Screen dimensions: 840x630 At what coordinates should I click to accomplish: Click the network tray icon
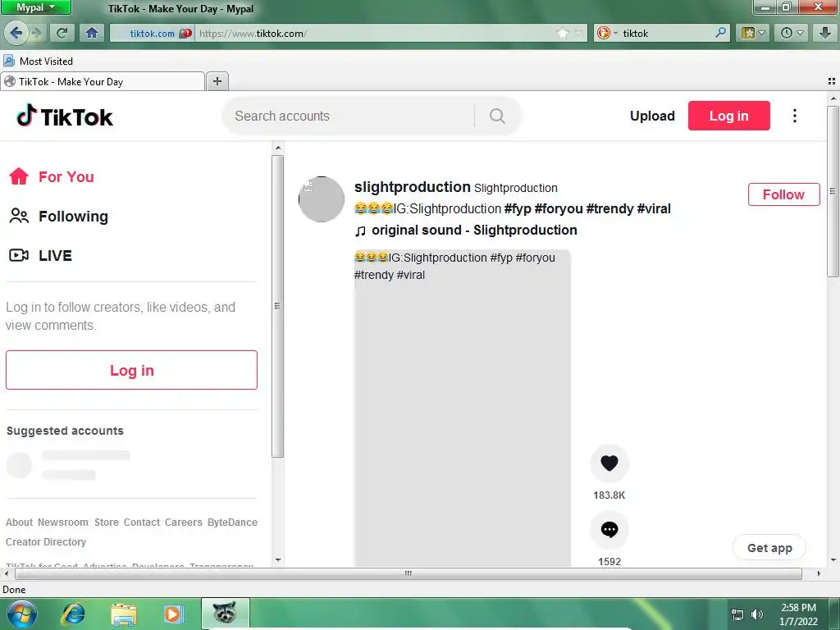click(x=737, y=614)
